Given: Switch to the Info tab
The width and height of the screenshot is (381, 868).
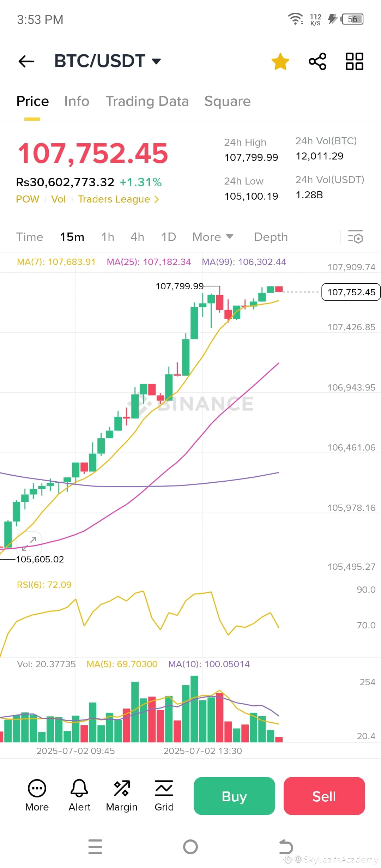Looking at the screenshot, I should (x=77, y=101).
